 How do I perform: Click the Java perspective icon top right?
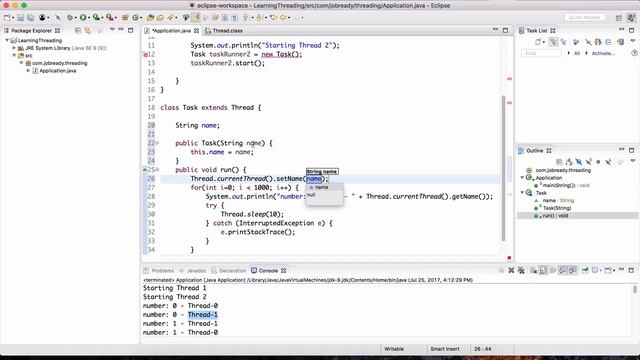(x=632, y=18)
